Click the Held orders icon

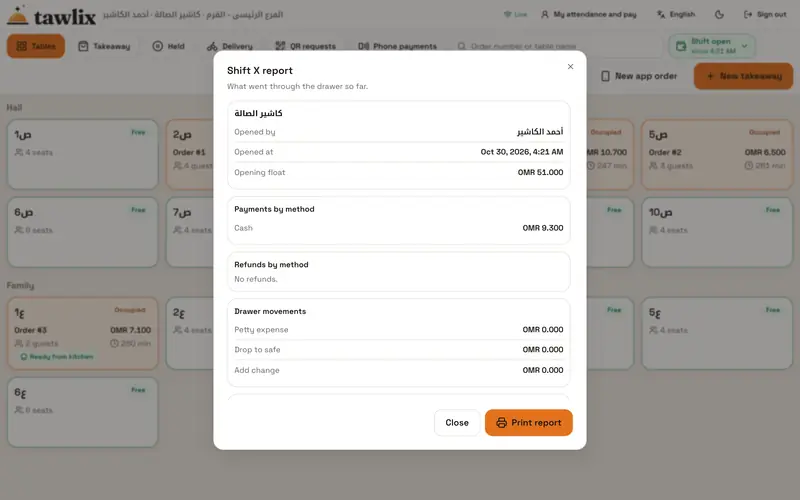pyautogui.click(x=158, y=46)
